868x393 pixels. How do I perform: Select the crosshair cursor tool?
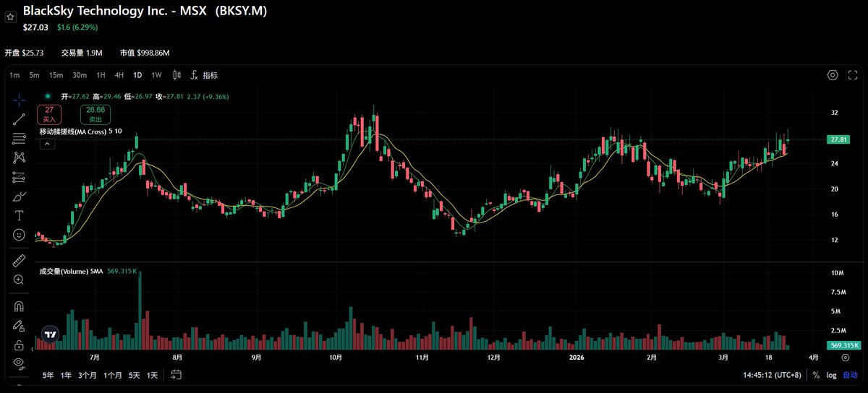[x=19, y=100]
